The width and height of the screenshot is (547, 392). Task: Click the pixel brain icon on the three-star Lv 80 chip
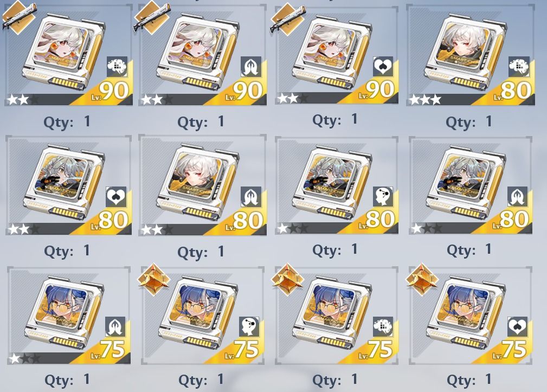[519, 66]
